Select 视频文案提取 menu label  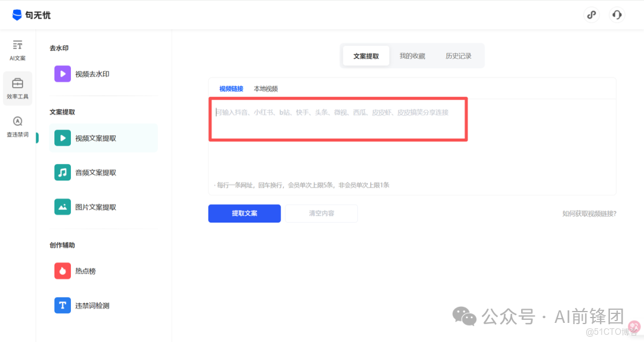pyautogui.click(x=95, y=138)
